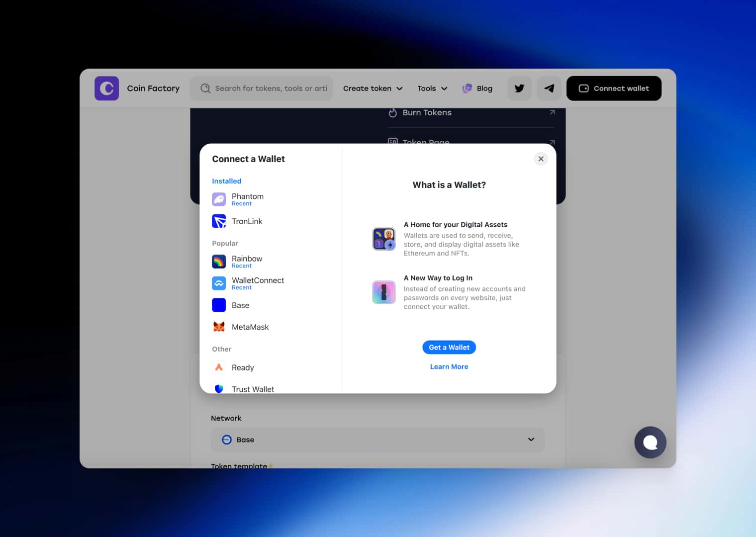Pick the Base wallet blue icon
The image size is (756, 537).
coord(219,305)
